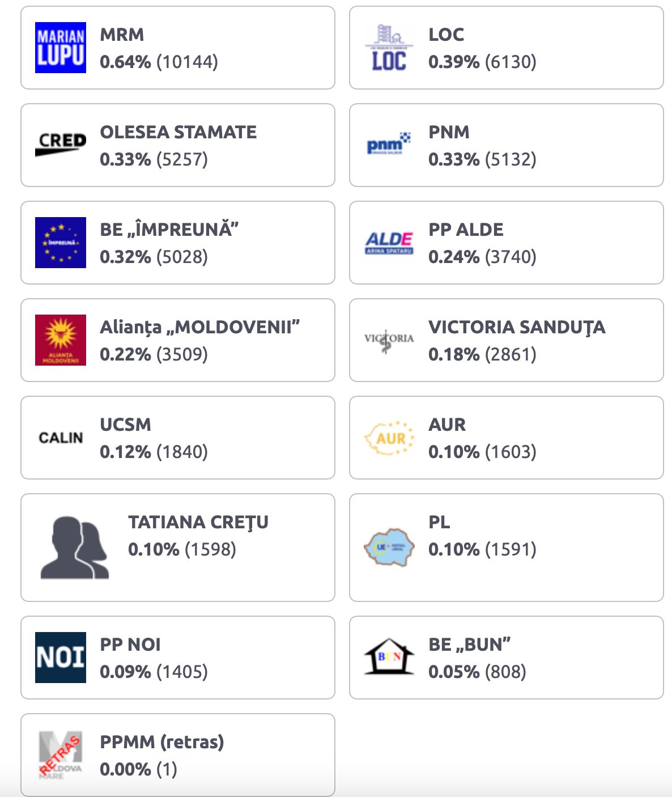Click the CRED logo for Olesea Stamate
This screenshot has width=672, height=797.
[x=61, y=145]
